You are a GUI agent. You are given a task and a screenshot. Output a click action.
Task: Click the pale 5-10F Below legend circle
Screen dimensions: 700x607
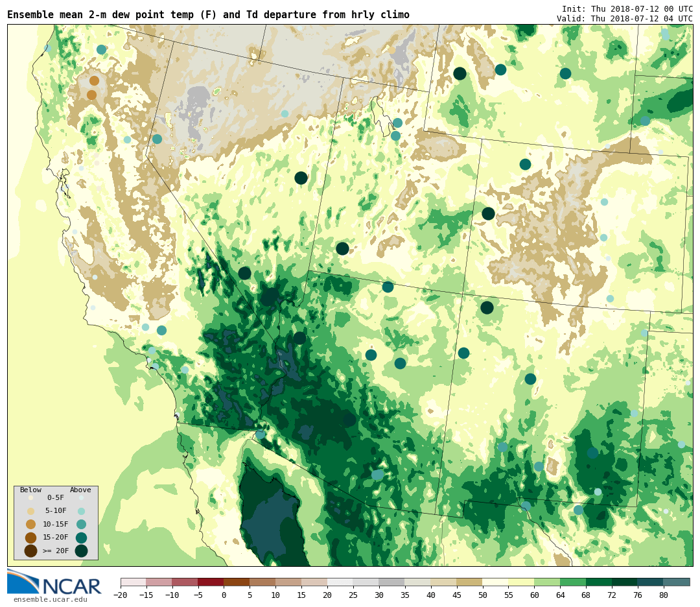(x=30, y=511)
